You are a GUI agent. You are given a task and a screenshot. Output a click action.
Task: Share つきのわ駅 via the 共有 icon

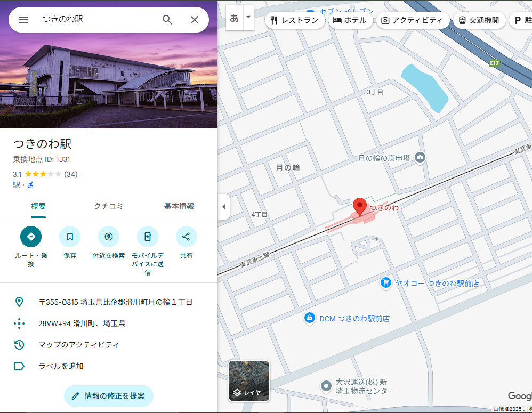186,236
